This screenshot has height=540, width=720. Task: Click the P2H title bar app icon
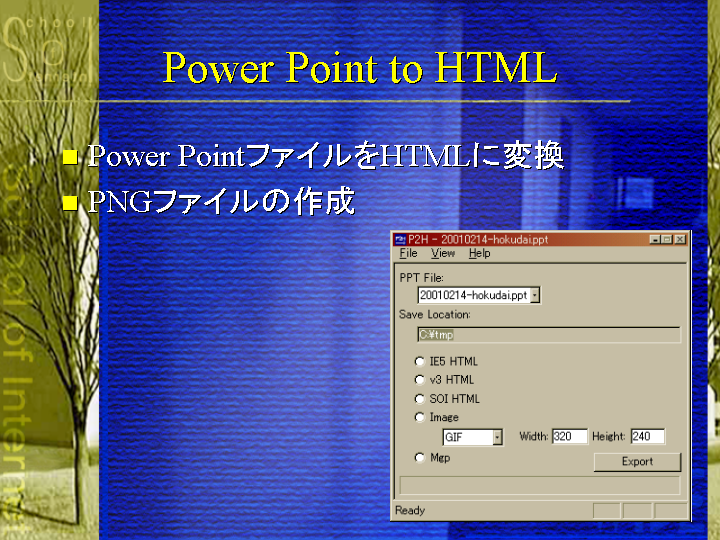pos(400,239)
